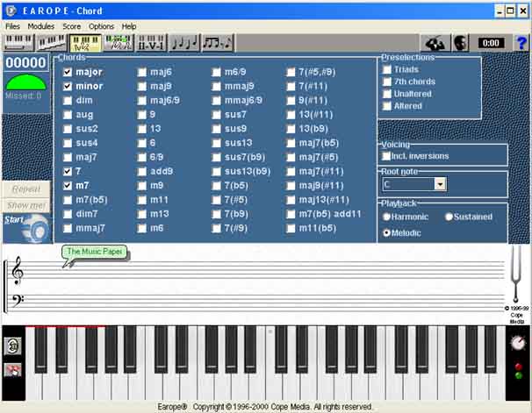Click the treble clef on the staff
Viewport: 532px width, 413px height.
point(16,273)
